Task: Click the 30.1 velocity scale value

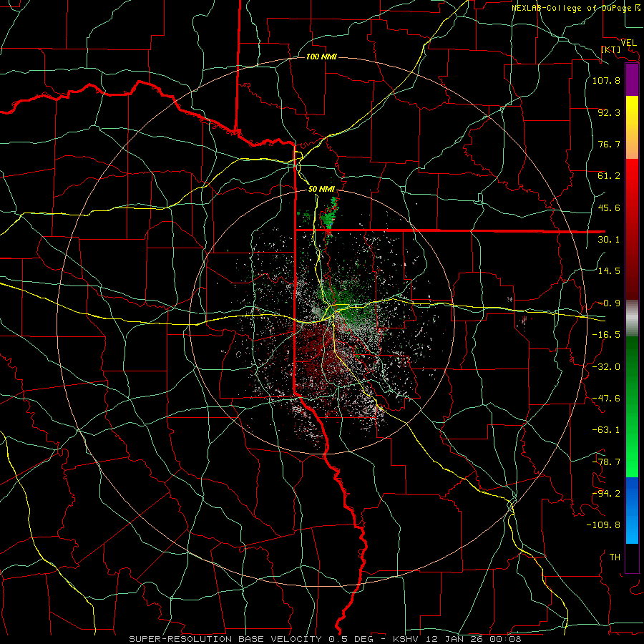Action: (x=609, y=240)
